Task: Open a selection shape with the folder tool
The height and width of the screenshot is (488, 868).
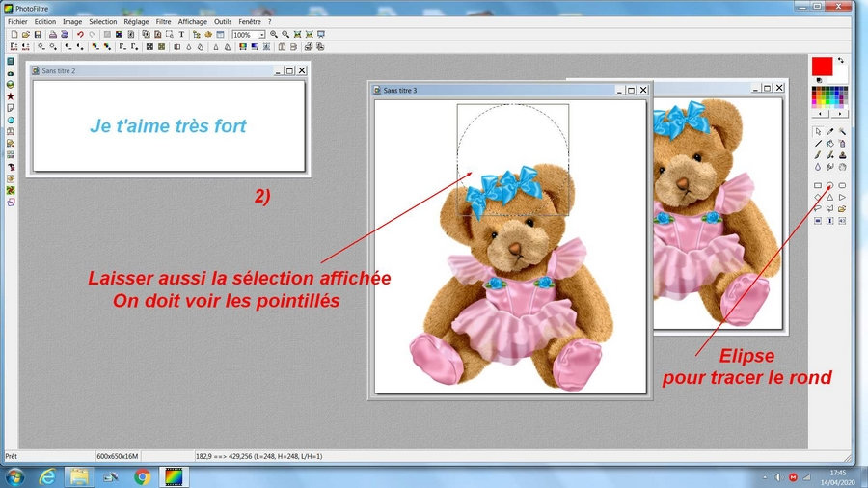Action: [x=842, y=209]
